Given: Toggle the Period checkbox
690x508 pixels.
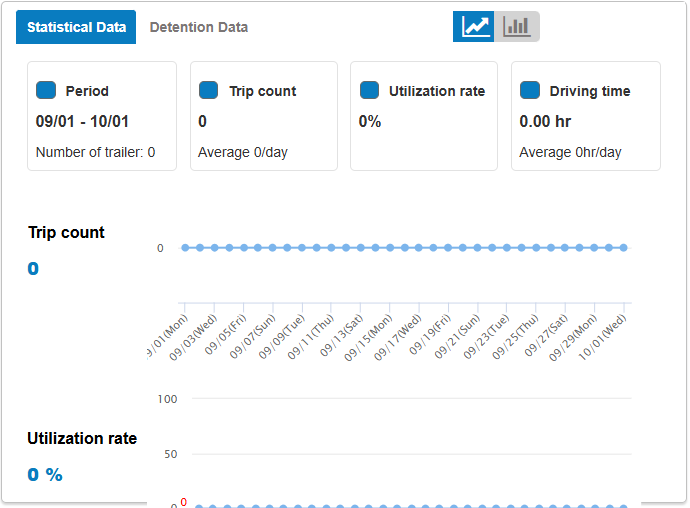Looking at the screenshot, I should (x=46, y=90).
